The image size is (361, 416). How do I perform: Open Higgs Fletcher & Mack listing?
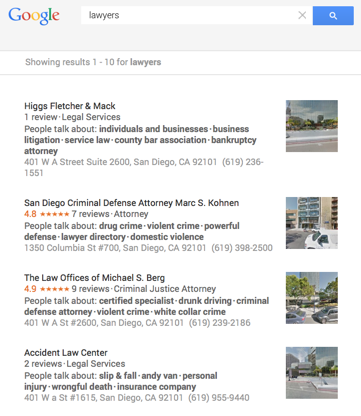pos(70,106)
